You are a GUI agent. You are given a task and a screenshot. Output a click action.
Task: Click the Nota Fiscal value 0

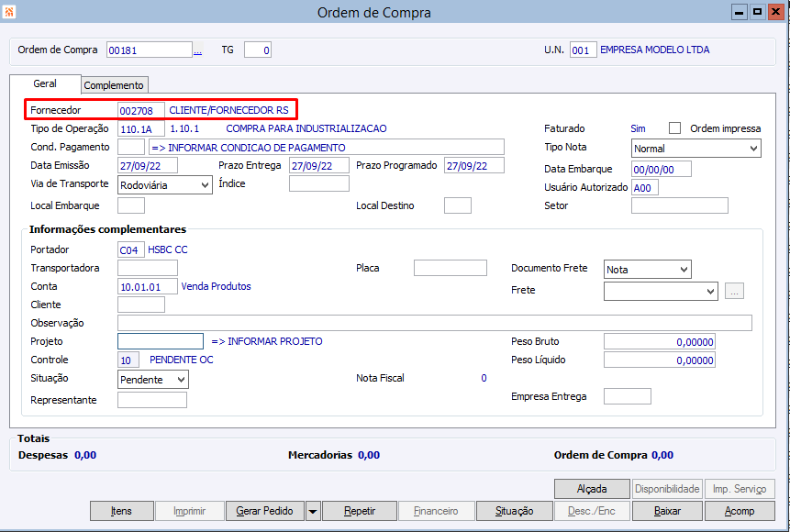pyautogui.click(x=484, y=378)
